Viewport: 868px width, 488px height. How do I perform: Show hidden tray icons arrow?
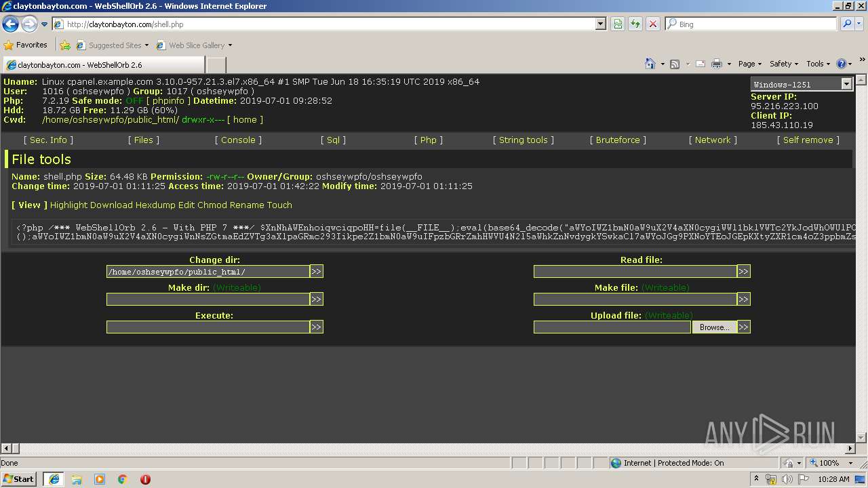coord(757,479)
